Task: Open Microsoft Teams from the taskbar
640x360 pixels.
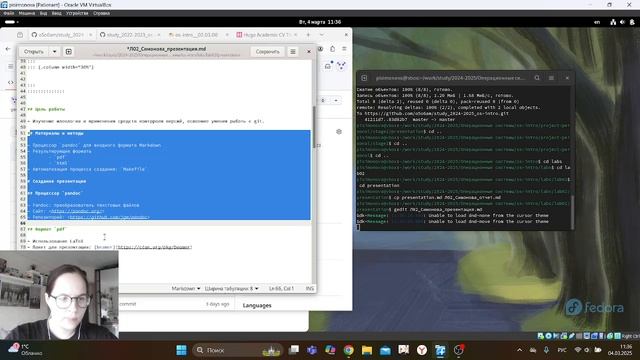Action: coord(312,350)
